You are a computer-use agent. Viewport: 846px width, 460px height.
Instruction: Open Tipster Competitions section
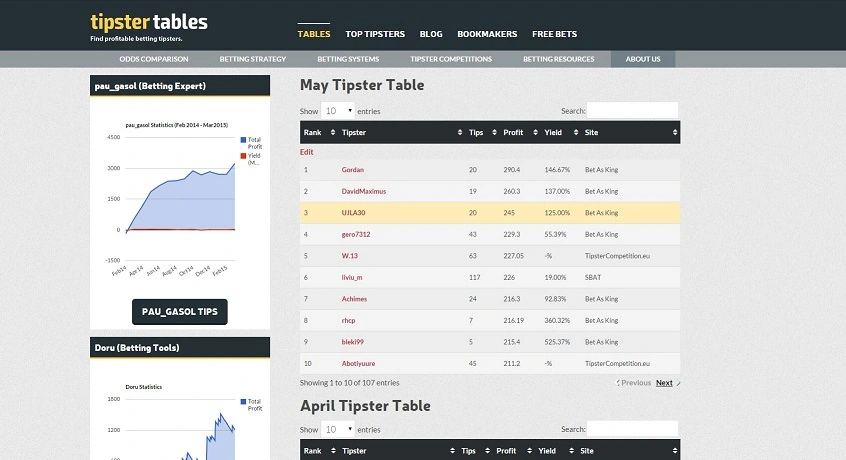451,59
